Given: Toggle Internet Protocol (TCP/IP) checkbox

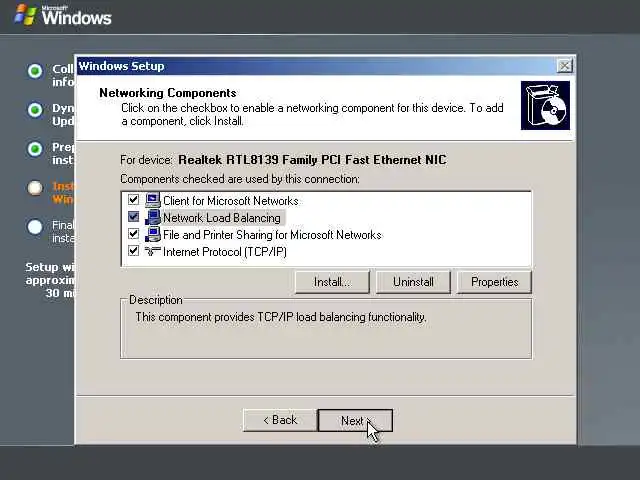Looking at the screenshot, I should coord(133,251).
